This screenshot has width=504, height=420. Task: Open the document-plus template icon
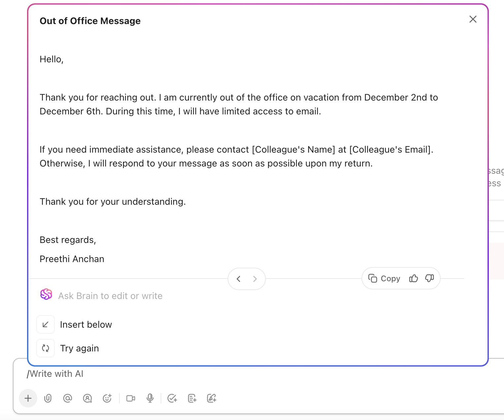click(192, 398)
